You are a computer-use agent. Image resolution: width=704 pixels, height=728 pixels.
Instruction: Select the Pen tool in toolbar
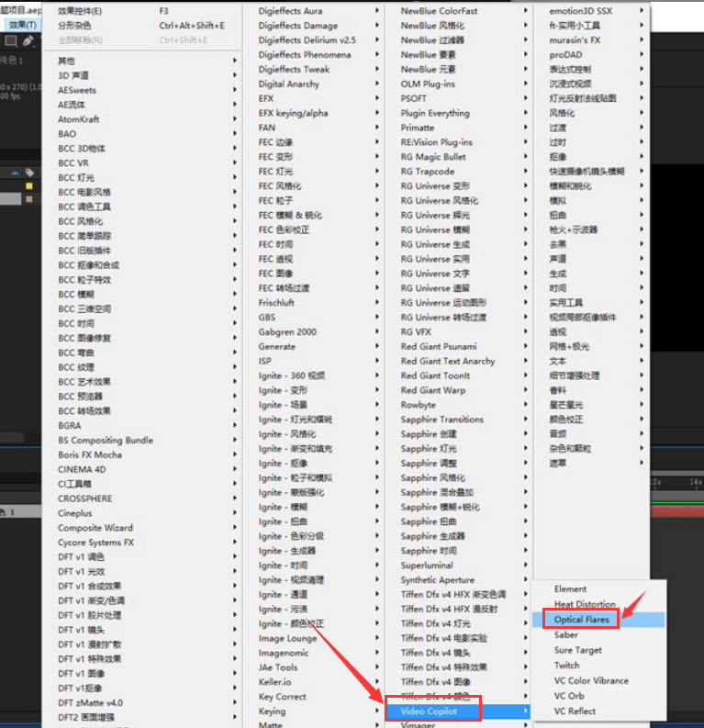(x=28, y=41)
